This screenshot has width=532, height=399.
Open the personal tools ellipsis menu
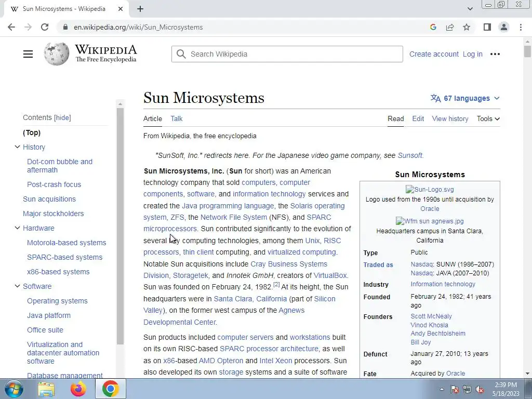pyautogui.click(x=495, y=54)
